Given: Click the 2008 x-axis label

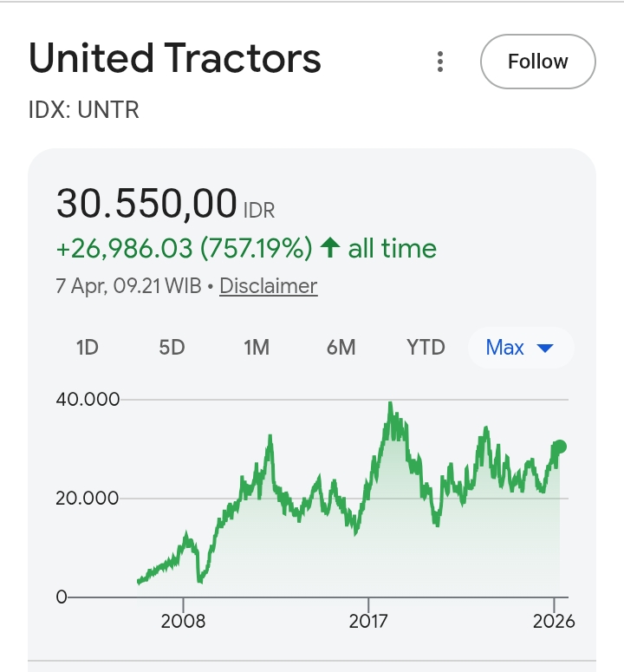Looking at the screenshot, I should (183, 622).
